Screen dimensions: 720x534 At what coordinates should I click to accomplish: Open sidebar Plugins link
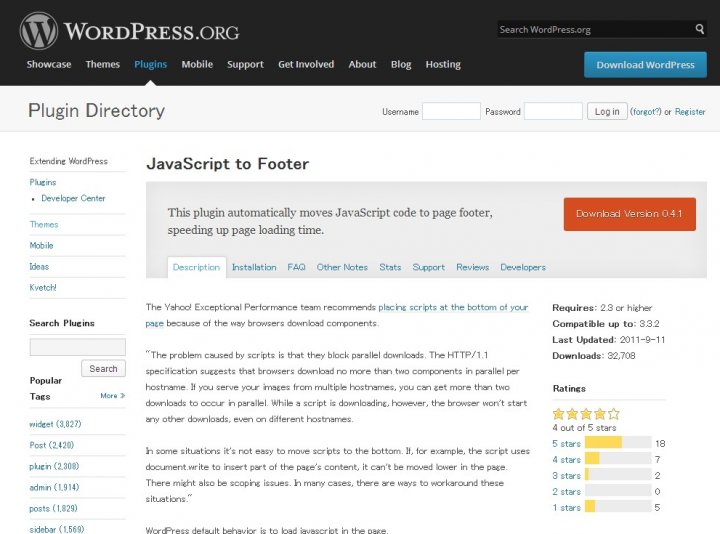pos(43,182)
